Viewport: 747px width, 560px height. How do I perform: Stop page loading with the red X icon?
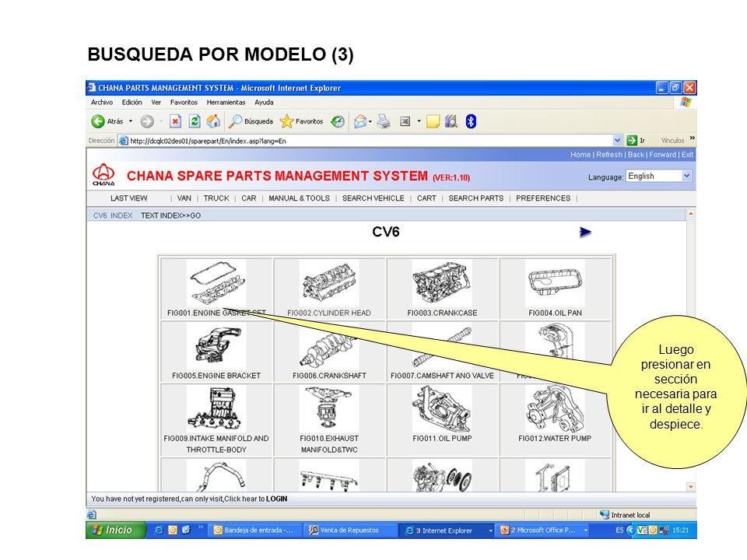tap(175, 121)
